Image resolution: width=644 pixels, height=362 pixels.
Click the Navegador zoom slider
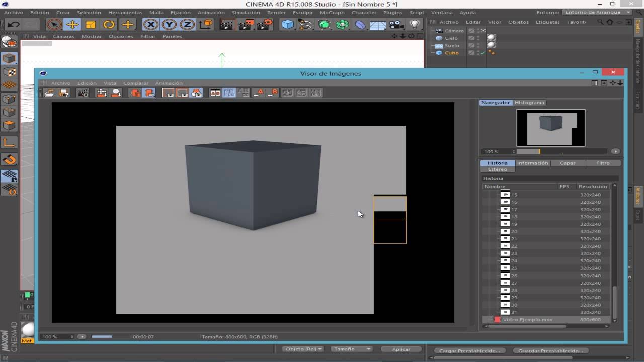[x=561, y=151]
